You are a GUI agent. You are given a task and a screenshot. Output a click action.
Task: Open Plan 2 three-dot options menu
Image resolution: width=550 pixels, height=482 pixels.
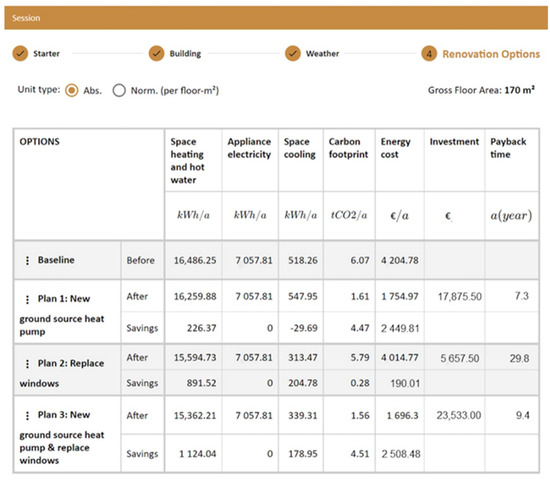(27, 364)
